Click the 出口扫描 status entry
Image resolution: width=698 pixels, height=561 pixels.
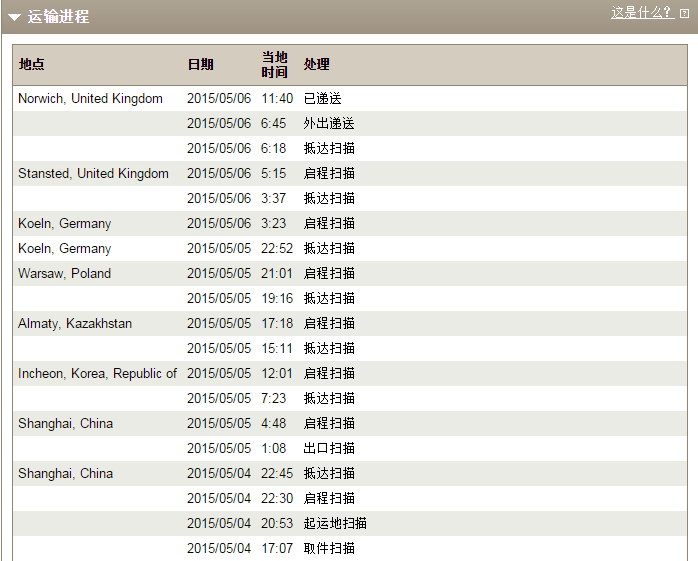(329, 449)
